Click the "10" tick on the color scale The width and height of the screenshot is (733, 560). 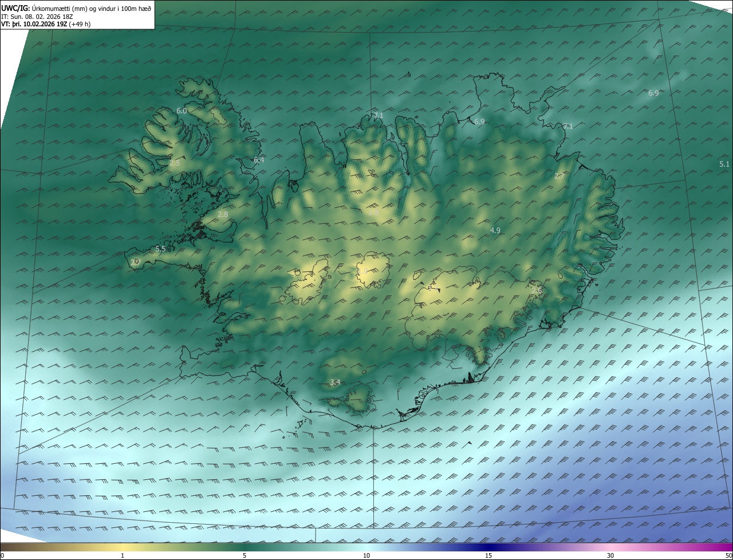(x=366, y=555)
